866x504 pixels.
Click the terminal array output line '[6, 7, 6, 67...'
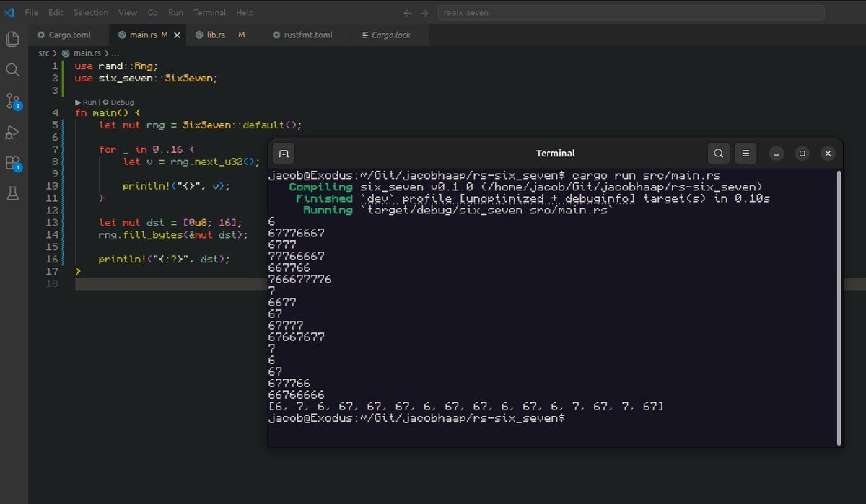[x=465, y=407]
